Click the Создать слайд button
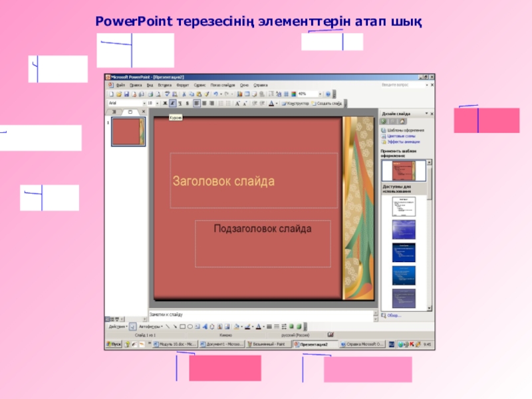 [x=327, y=104]
